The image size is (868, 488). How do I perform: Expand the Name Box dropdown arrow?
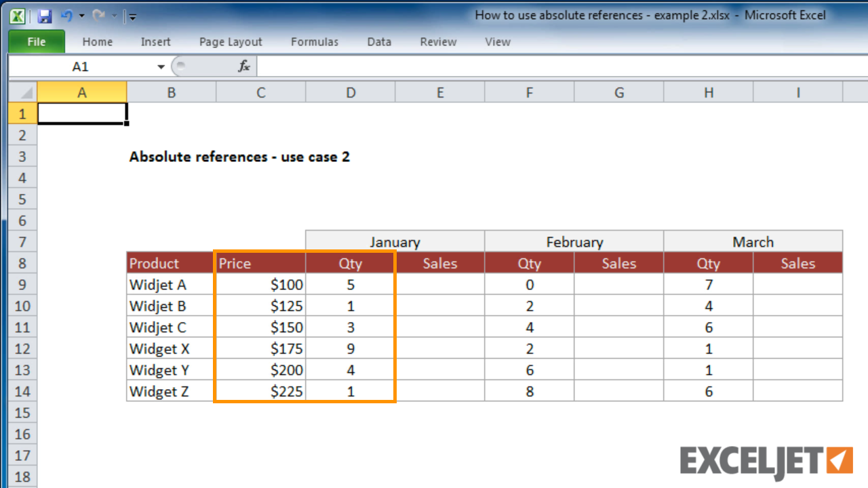(161, 66)
